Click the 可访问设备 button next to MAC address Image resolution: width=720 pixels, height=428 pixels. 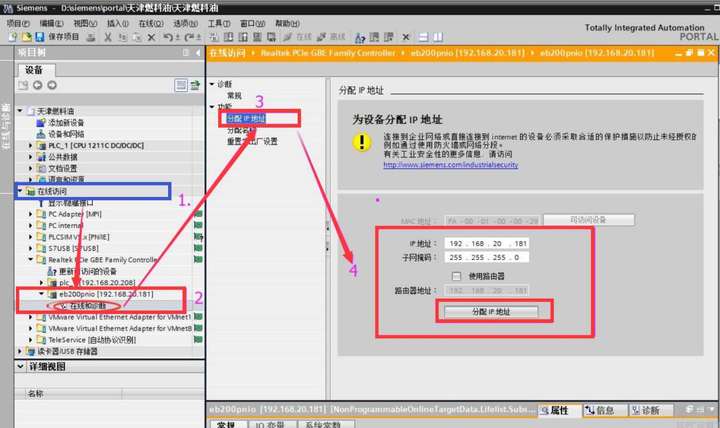pos(589,220)
